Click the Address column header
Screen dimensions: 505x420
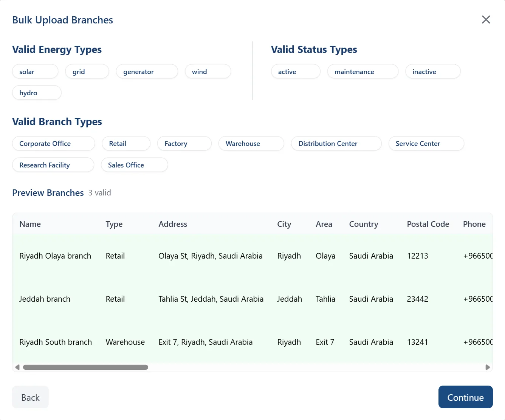click(173, 224)
